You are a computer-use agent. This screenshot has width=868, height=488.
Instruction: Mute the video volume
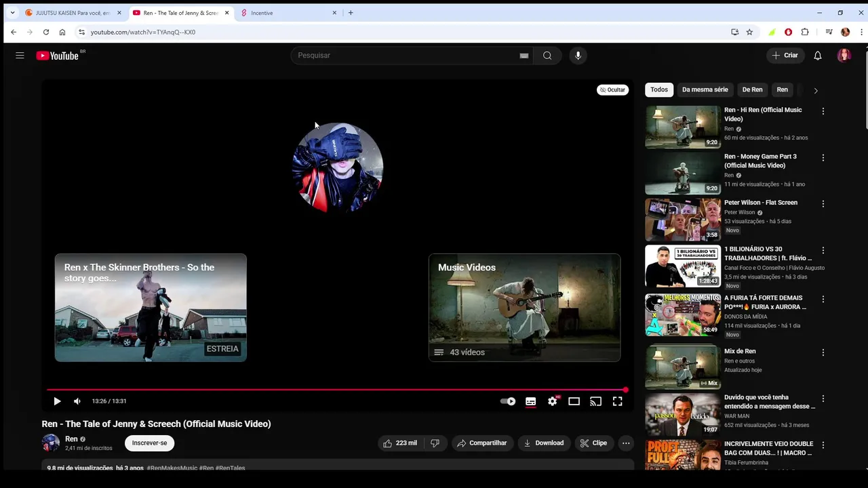pyautogui.click(x=77, y=401)
